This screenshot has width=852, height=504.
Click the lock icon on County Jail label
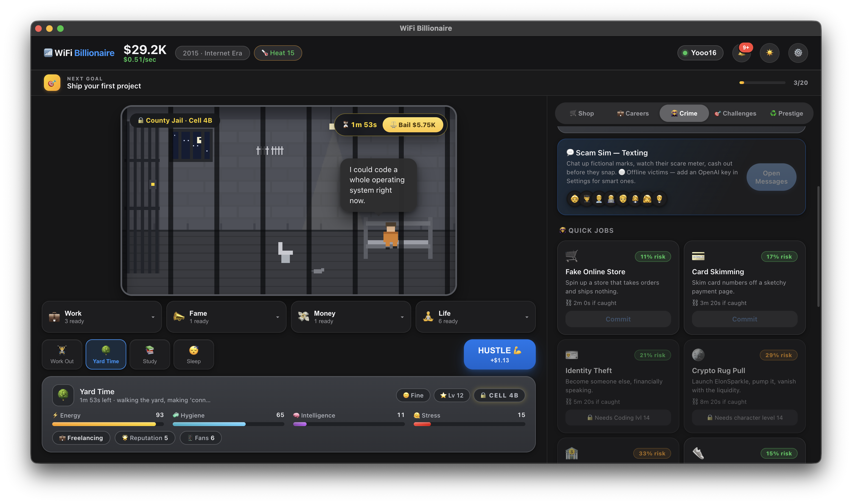(x=141, y=120)
